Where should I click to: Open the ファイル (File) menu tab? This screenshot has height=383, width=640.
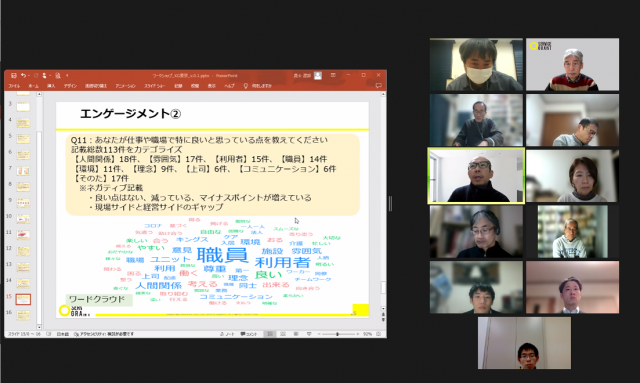click(x=14, y=86)
